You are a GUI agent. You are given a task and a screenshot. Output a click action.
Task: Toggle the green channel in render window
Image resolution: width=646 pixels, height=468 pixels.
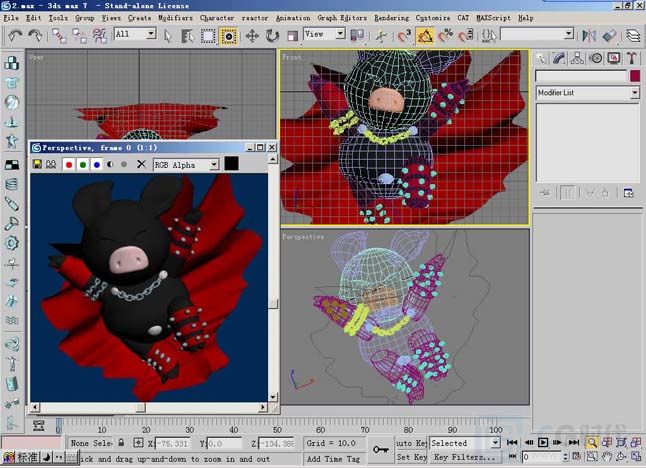83,165
